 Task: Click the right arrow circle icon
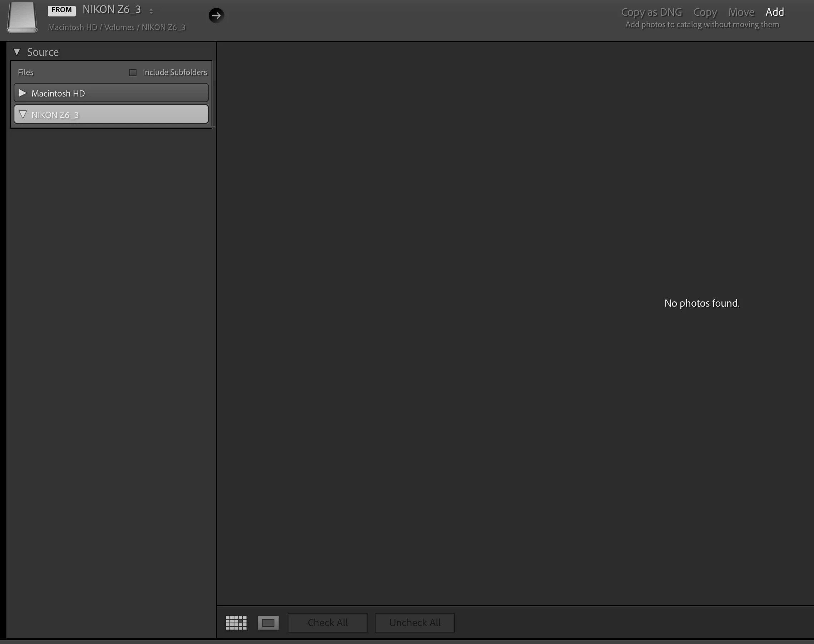216,15
